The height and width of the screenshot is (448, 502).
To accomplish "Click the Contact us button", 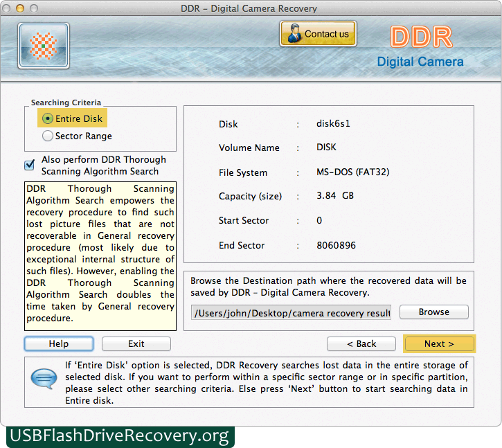I will click(318, 34).
